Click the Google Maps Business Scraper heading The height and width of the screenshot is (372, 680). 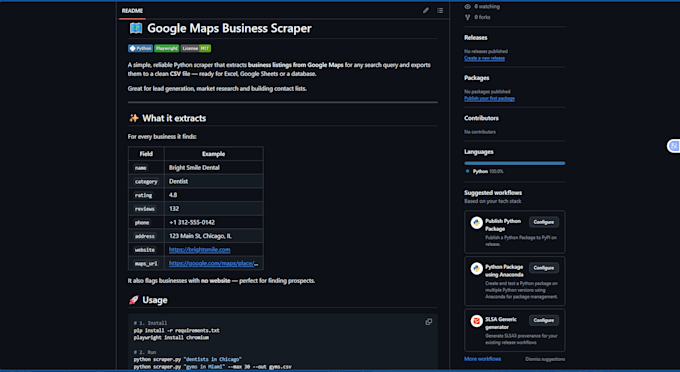pyautogui.click(x=229, y=28)
